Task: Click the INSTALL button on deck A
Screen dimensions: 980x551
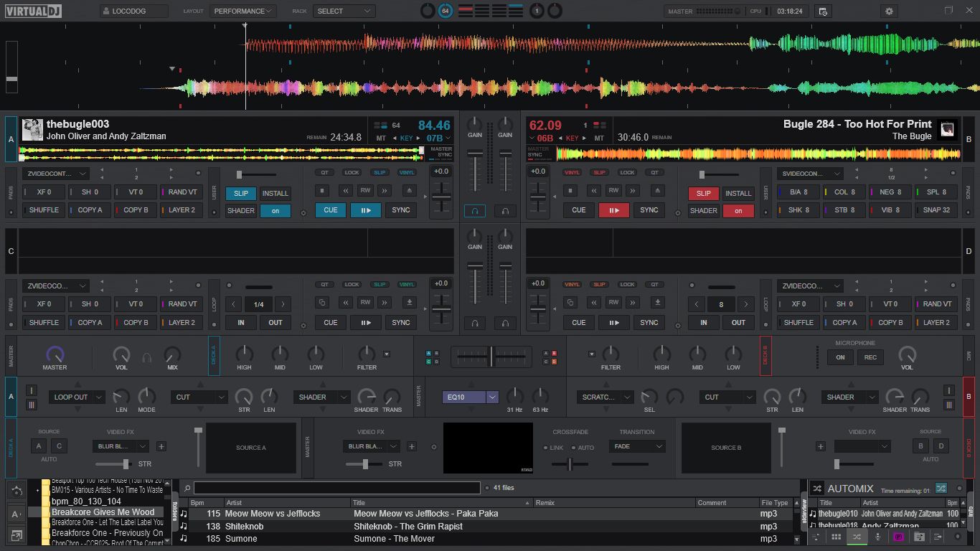Action: click(275, 193)
